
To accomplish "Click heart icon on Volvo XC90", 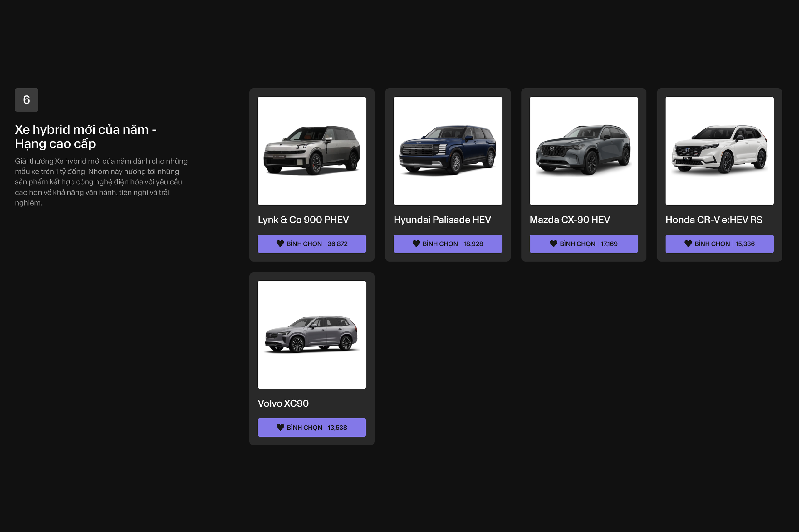I will 280,428.
